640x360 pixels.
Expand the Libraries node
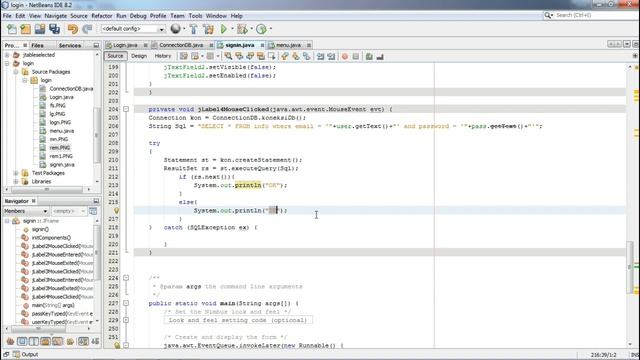point(16,182)
